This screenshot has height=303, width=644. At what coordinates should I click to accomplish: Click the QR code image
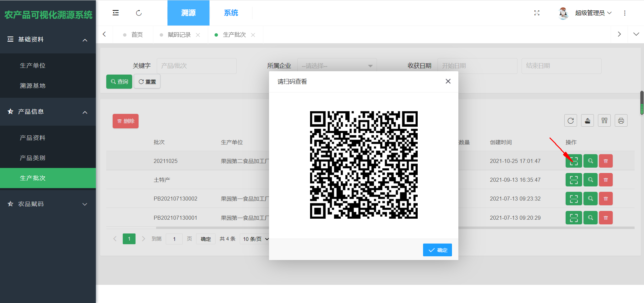(x=364, y=165)
